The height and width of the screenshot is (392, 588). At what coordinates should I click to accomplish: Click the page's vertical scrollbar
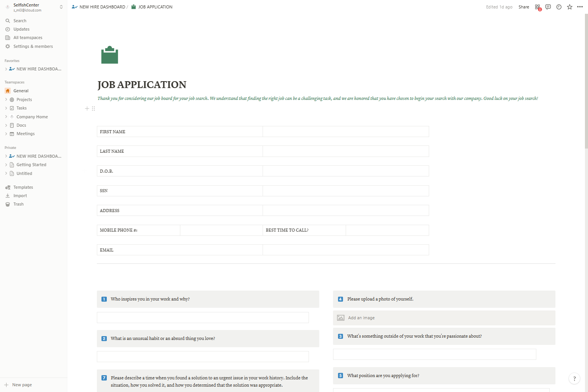point(586,81)
